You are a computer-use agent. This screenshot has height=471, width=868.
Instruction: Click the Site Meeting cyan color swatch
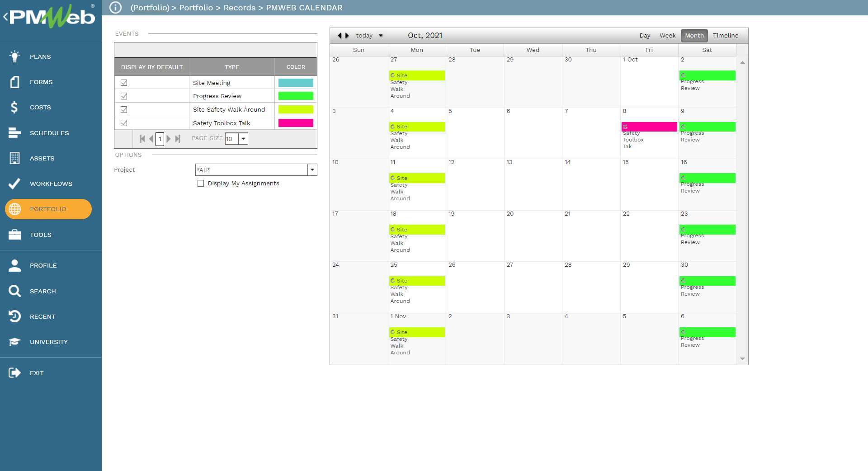pyautogui.click(x=296, y=83)
